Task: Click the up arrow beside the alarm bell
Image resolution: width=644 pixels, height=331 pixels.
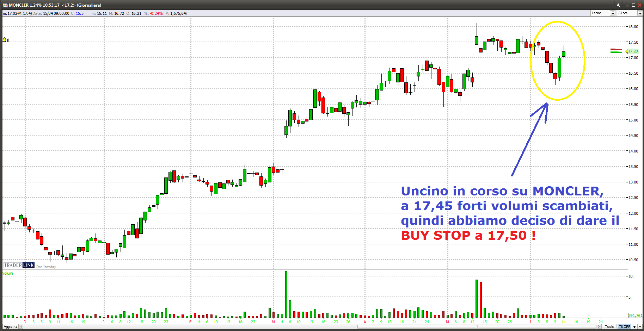Action: pyautogui.click(x=8, y=39)
